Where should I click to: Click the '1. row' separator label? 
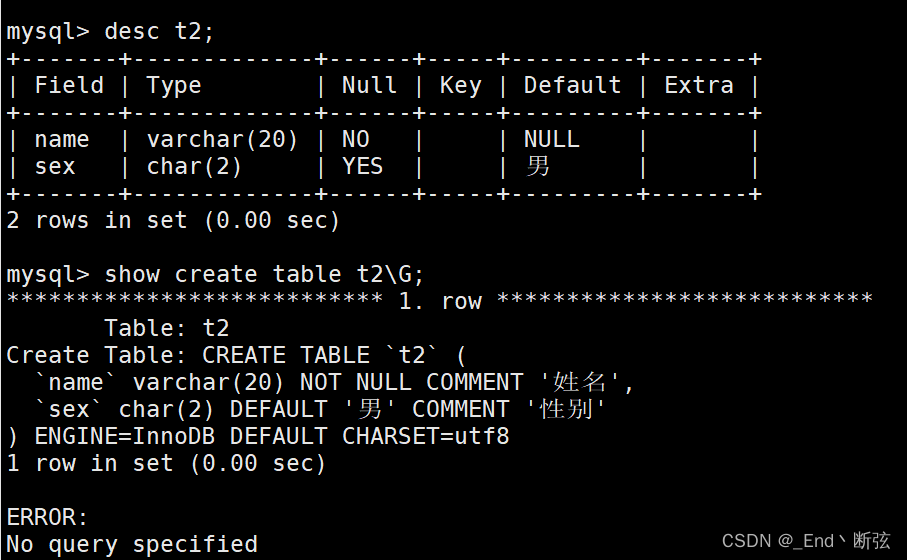coord(440,301)
